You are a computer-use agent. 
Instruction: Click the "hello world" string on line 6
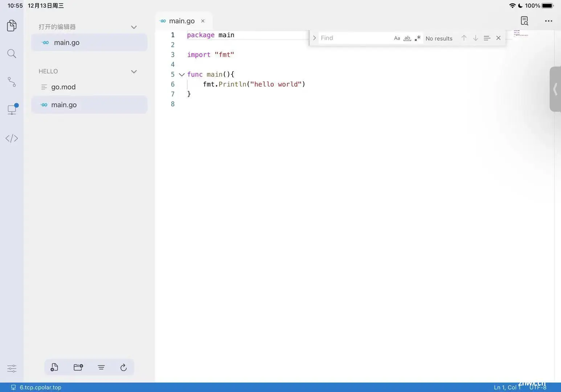tap(276, 84)
